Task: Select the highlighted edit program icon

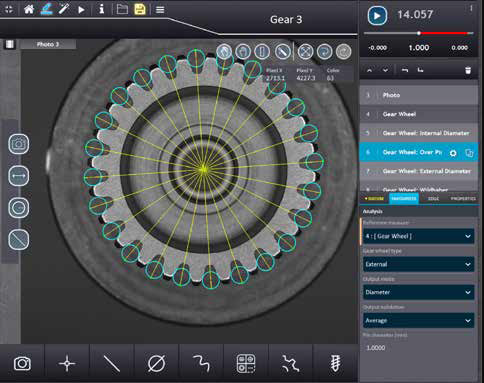Action: [47, 9]
